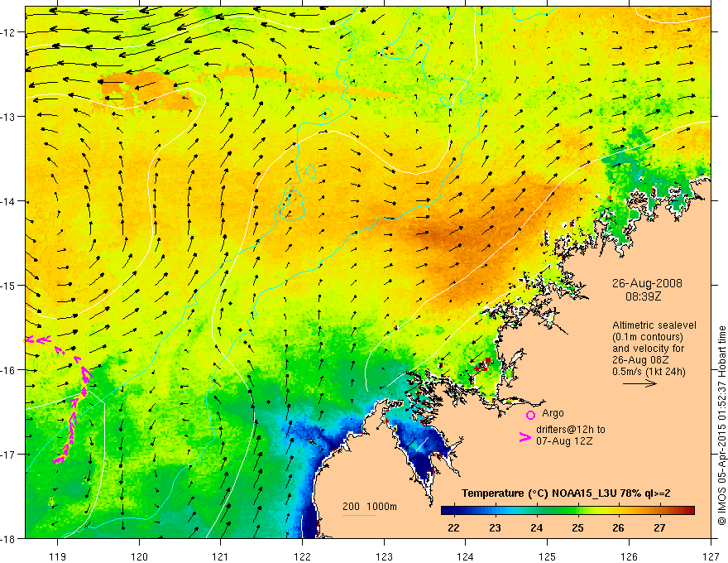Click the Temperature NOAA15_L3U title text
Screen dimensions: 728x563
pos(566,493)
